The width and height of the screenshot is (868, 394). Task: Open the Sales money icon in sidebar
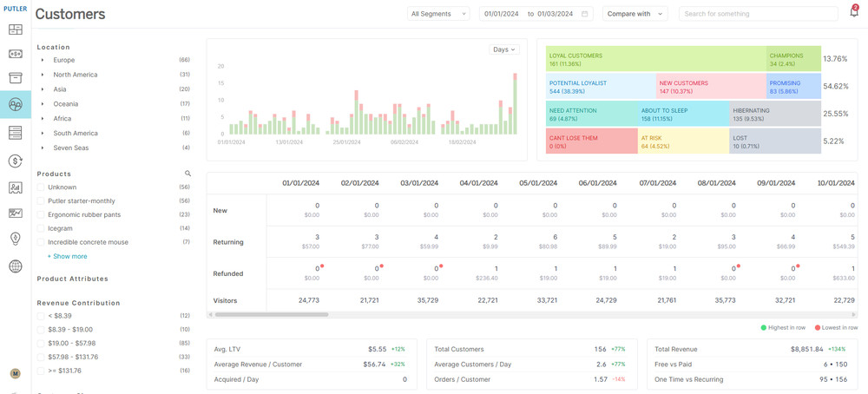coord(15,54)
